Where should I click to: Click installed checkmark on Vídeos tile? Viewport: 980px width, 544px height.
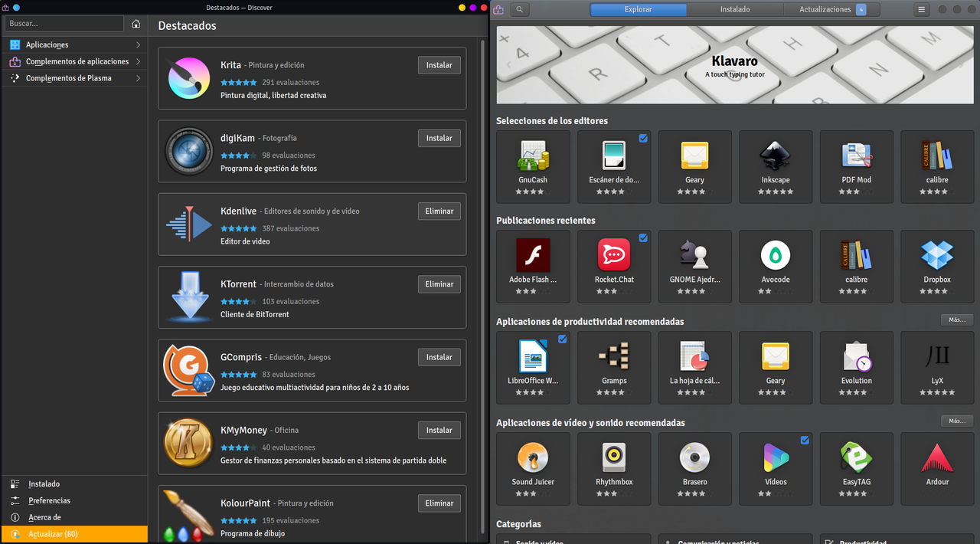click(805, 440)
